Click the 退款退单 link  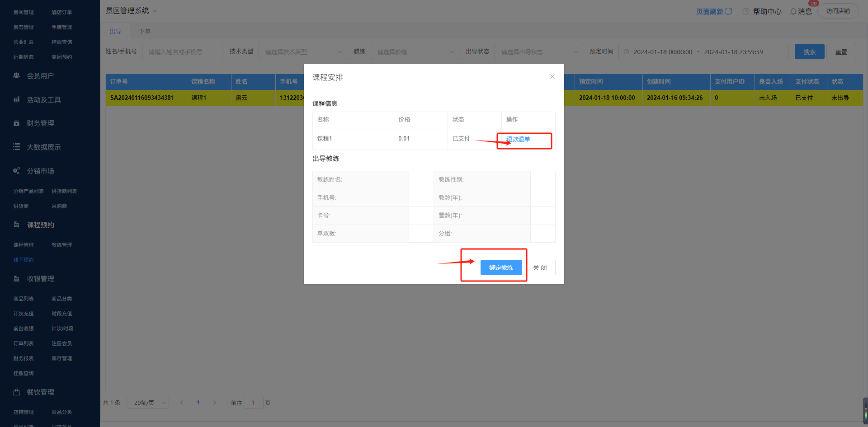click(518, 139)
